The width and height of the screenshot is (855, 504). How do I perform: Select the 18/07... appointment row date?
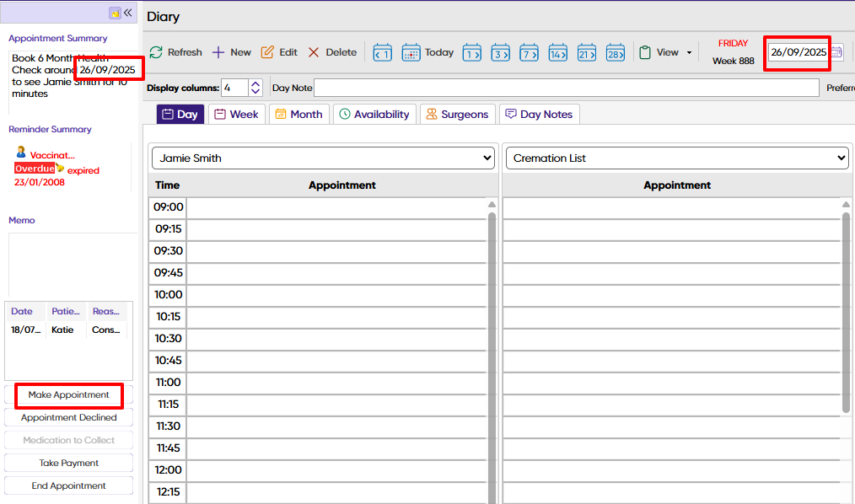[x=25, y=330]
